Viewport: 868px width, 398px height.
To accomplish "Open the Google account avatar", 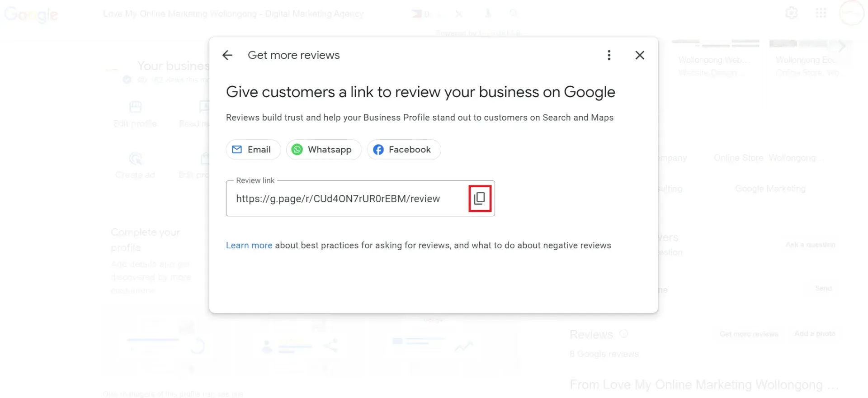I will pos(851,13).
